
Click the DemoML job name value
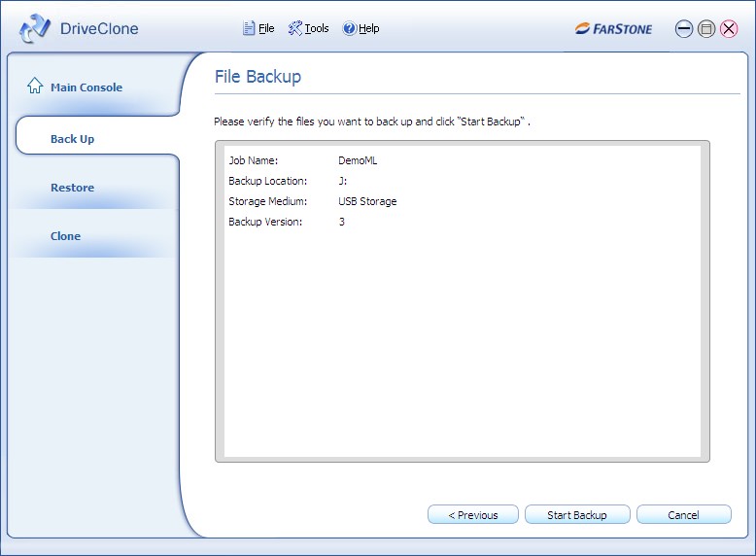tap(357, 161)
